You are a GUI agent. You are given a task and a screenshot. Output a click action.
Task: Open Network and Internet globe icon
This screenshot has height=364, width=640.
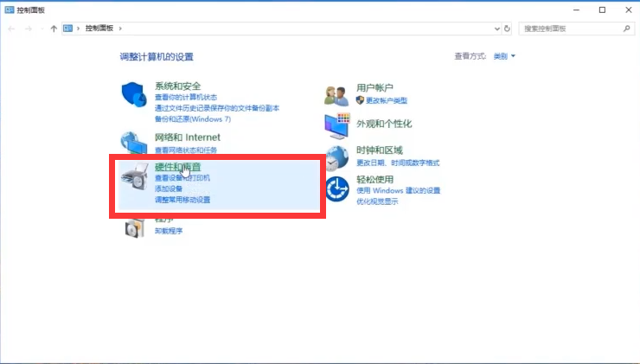point(134,143)
